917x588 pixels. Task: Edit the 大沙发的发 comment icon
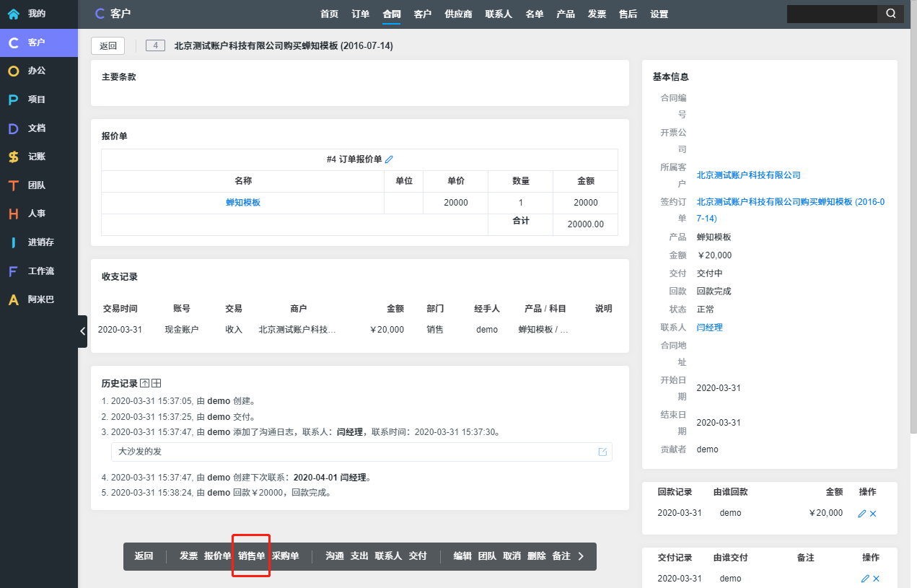(x=602, y=452)
